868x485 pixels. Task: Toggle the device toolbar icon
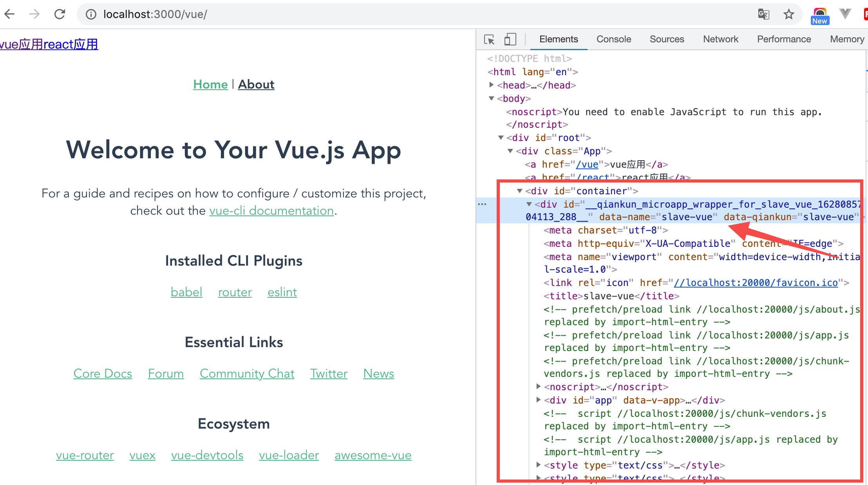click(x=510, y=39)
